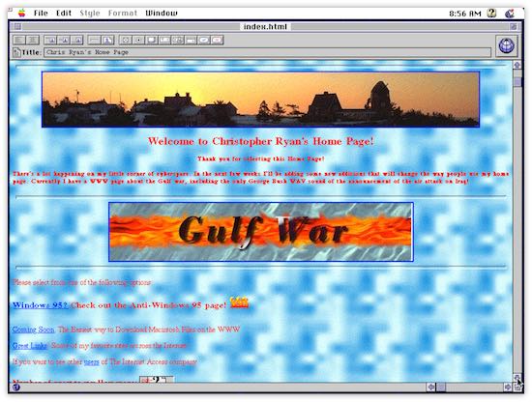Select the center align text button

[33, 40]
